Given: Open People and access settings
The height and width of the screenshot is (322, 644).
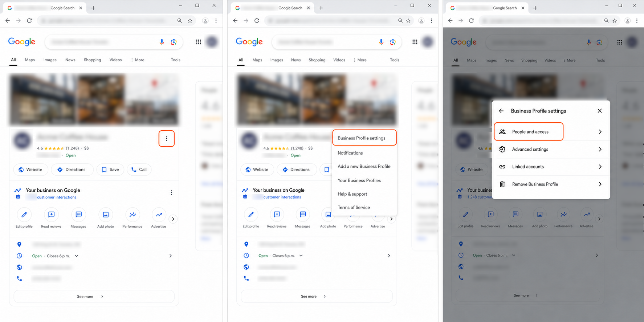Looking at the screenshot, I should click(550, 132).
